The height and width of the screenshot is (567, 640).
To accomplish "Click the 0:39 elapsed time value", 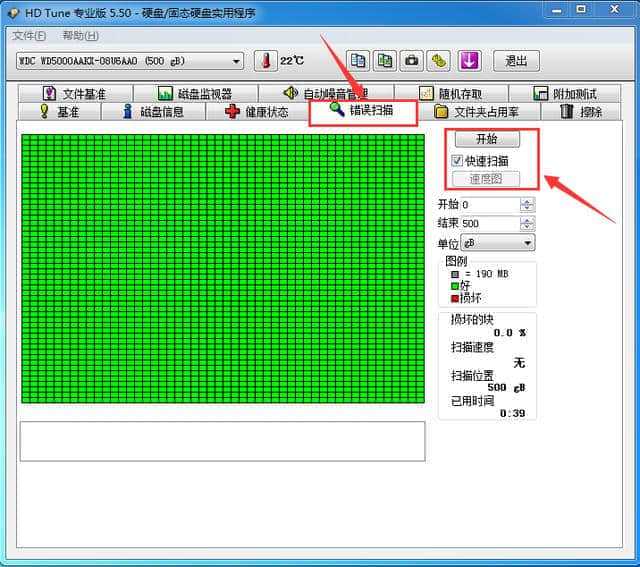I will (513, 414).
